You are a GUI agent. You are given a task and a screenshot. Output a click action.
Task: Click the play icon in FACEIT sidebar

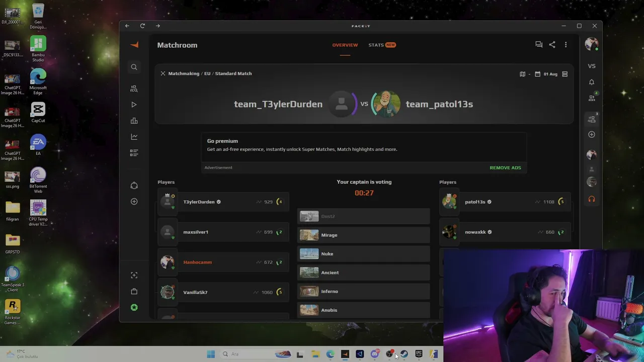point(134,105)
